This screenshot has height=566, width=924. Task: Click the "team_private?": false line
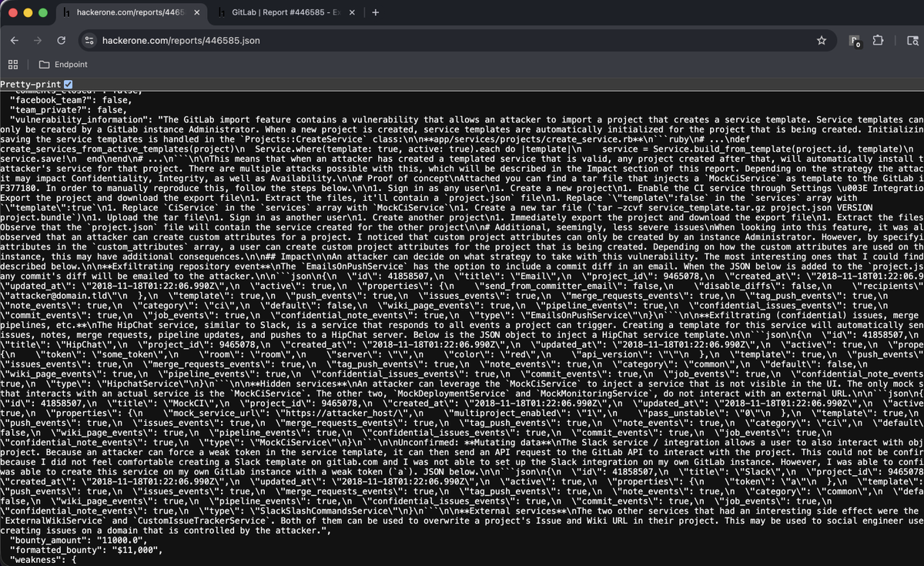point(67,109)
